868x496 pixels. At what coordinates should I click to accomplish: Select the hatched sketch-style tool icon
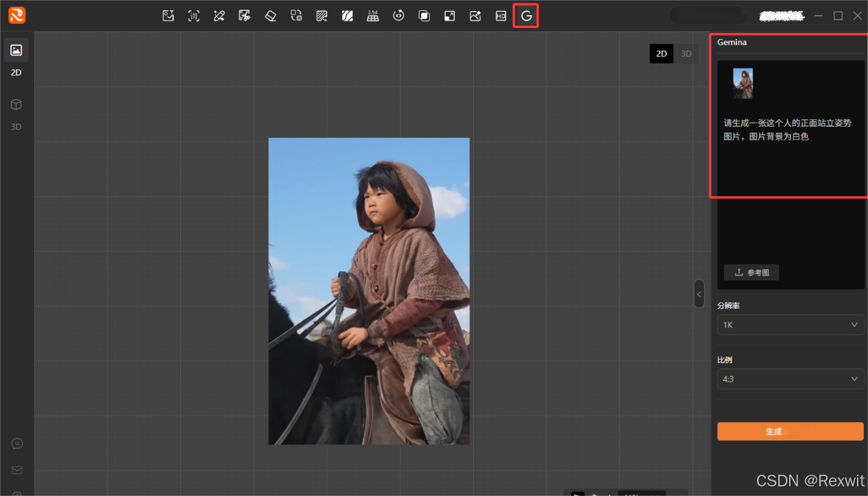tap(322, 16)
